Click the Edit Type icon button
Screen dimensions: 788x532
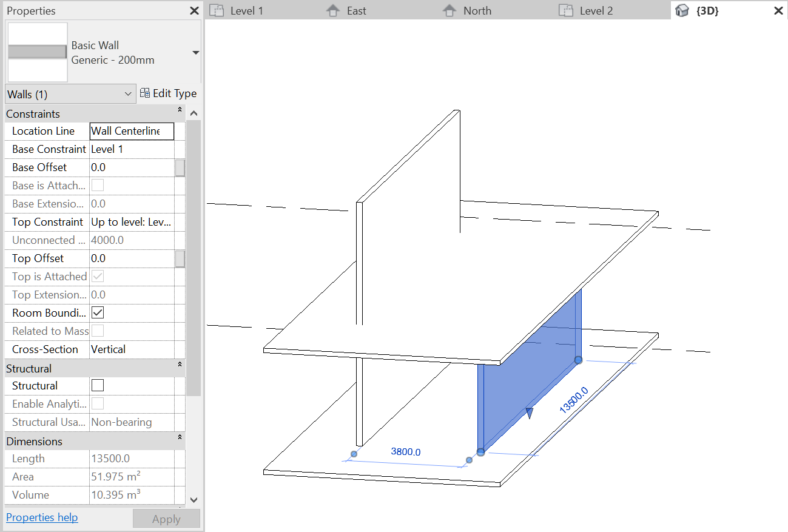145,93
